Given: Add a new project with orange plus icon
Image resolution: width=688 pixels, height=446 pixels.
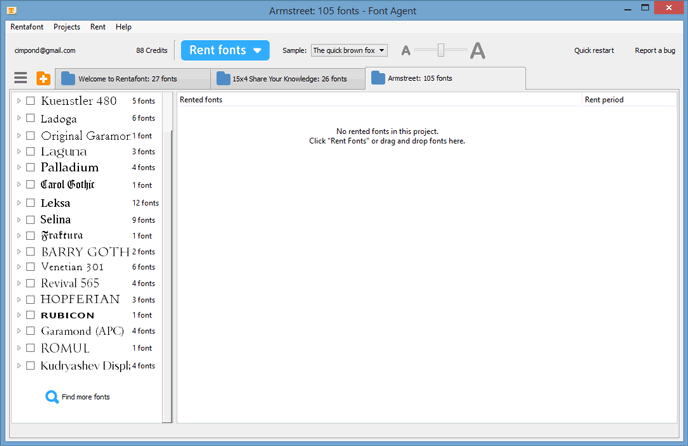Looking at the screenshot, I should (x=43, y=79).
